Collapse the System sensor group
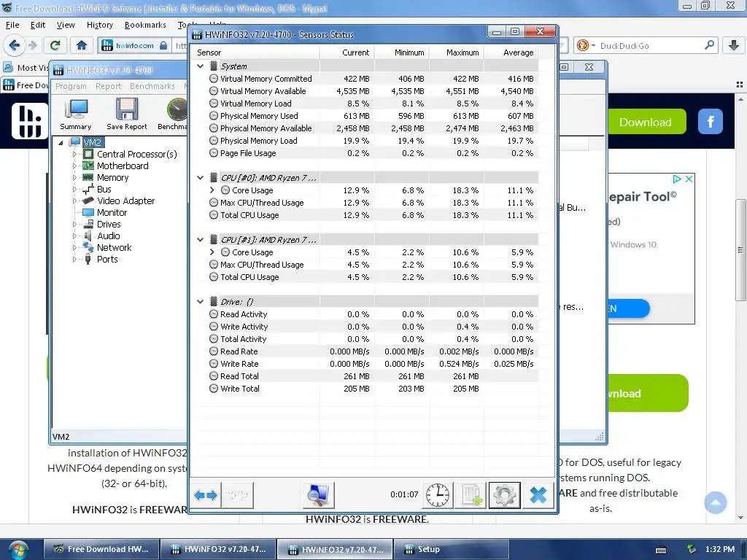The image size is (747, 560). pyautogui.click(x=201, y=66)
